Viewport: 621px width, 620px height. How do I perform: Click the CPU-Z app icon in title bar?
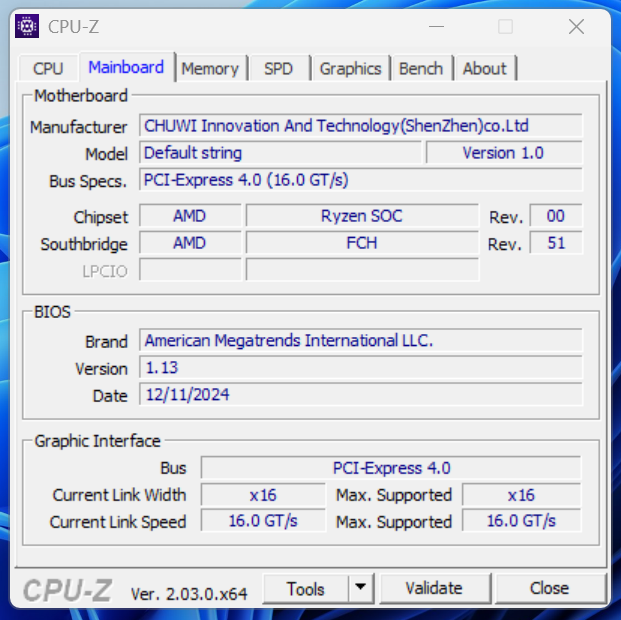point(27,26)
